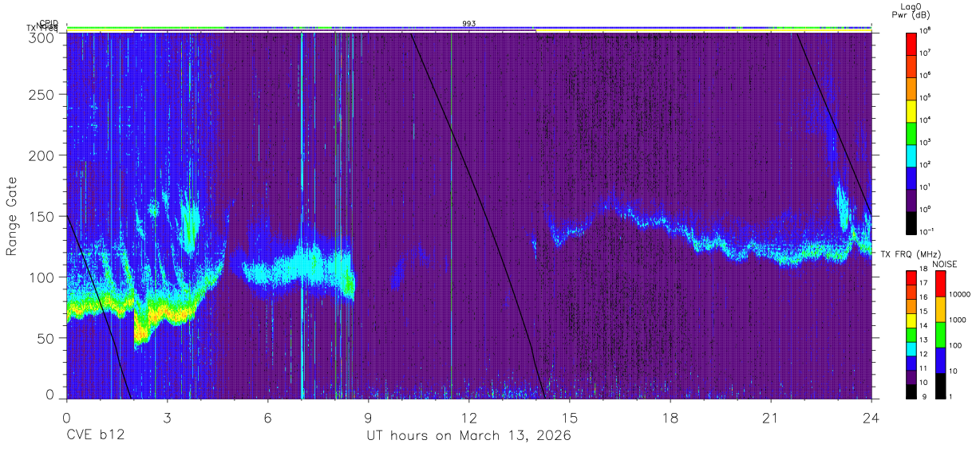
Task: Select the cyan segment of Lag0 power color bar
Action: (911, 155)
